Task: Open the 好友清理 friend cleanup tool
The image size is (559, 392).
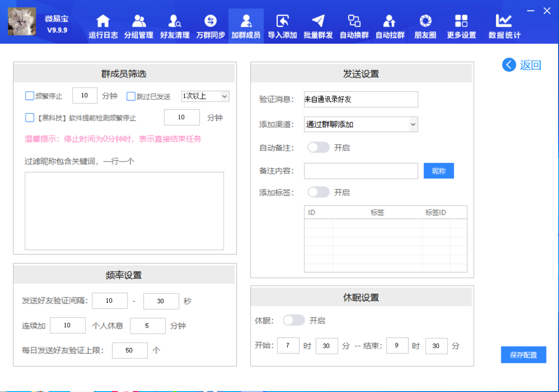Action: click(174, 26)
